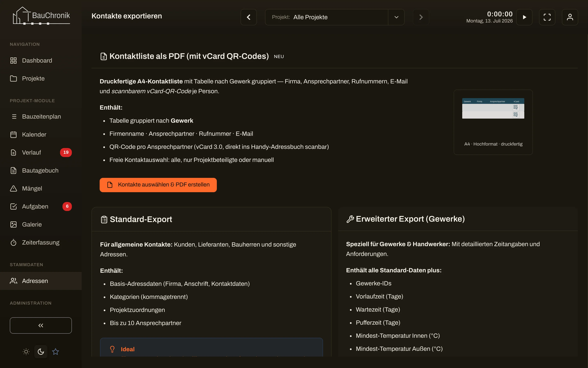Click the clipboard icon next to Standard-Export
Screen dimensions: 588x368
click(x=104, y=220)
